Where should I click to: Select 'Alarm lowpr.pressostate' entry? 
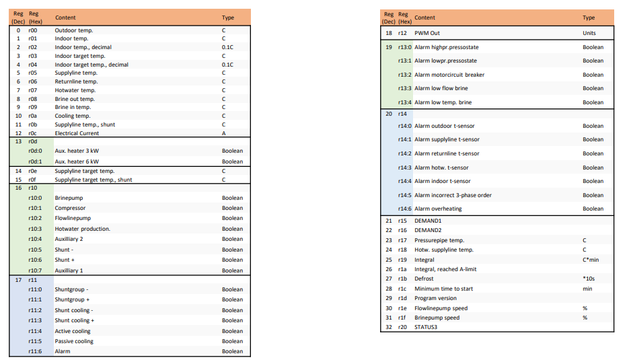445,61
